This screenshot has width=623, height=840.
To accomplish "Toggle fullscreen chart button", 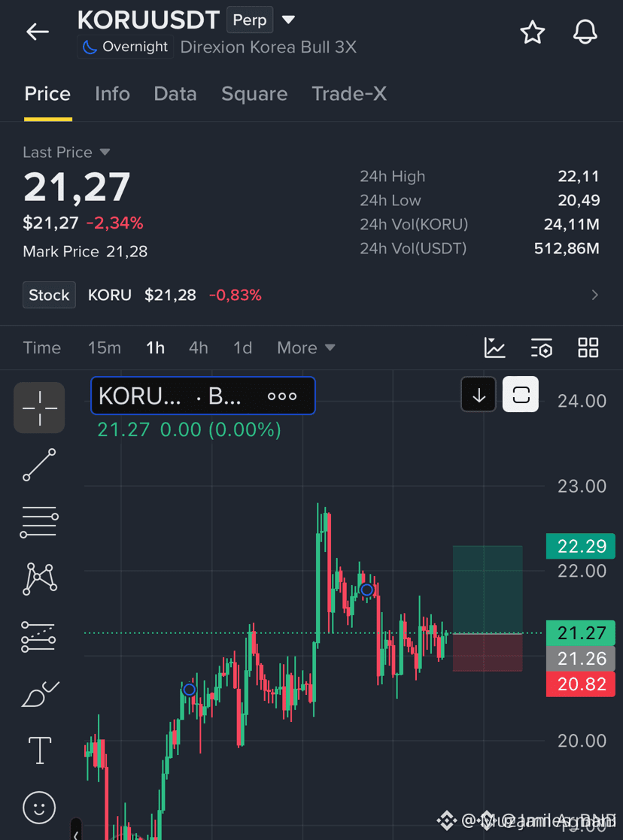I will 521,395.
